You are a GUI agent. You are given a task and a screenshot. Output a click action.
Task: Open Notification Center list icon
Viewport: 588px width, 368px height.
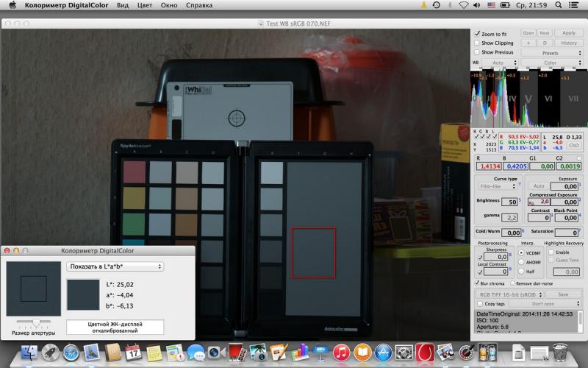click(x=573, y=5)
